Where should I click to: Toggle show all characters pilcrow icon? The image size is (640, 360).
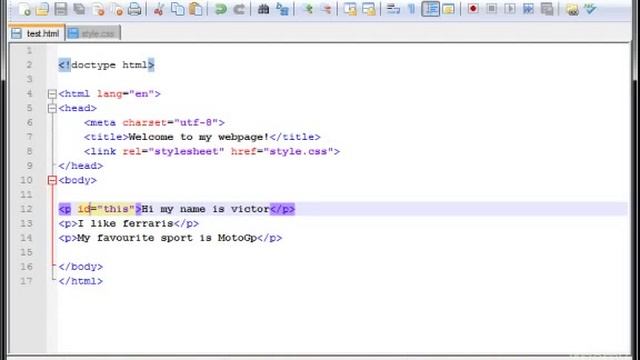(x=411, y=9)
